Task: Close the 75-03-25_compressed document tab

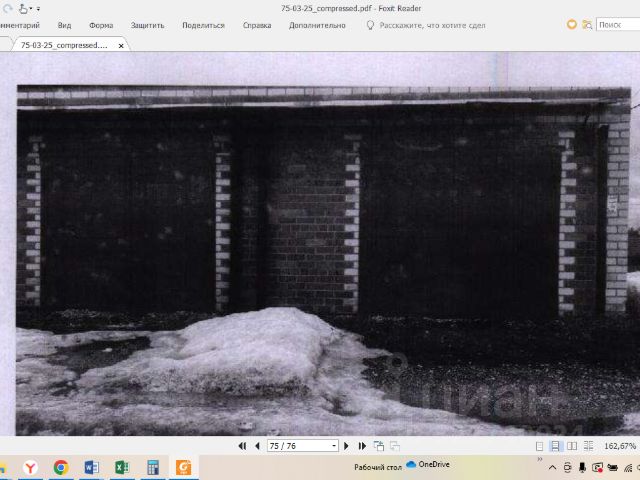Action: coord(121,46)
